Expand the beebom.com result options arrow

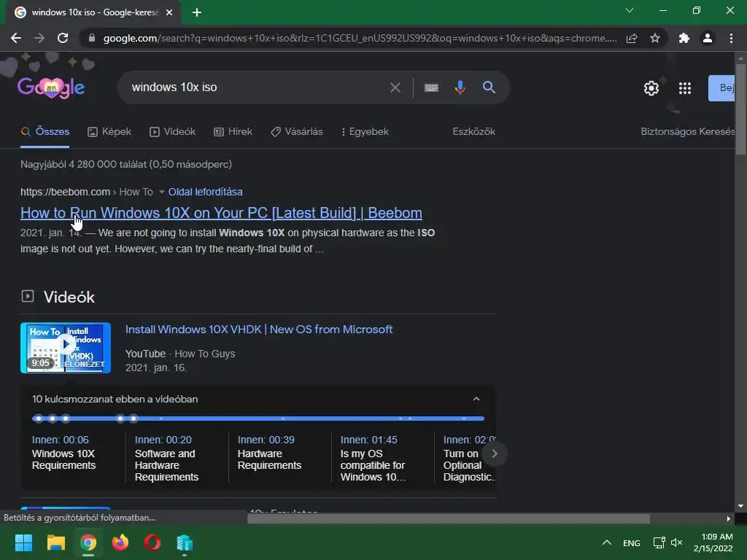[161, 192]
